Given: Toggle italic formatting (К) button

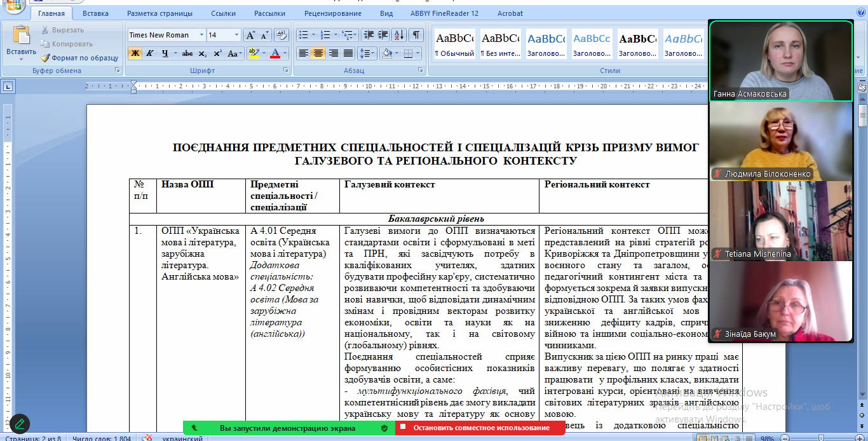Looking at the screenshot, I should tap(149, 53).
